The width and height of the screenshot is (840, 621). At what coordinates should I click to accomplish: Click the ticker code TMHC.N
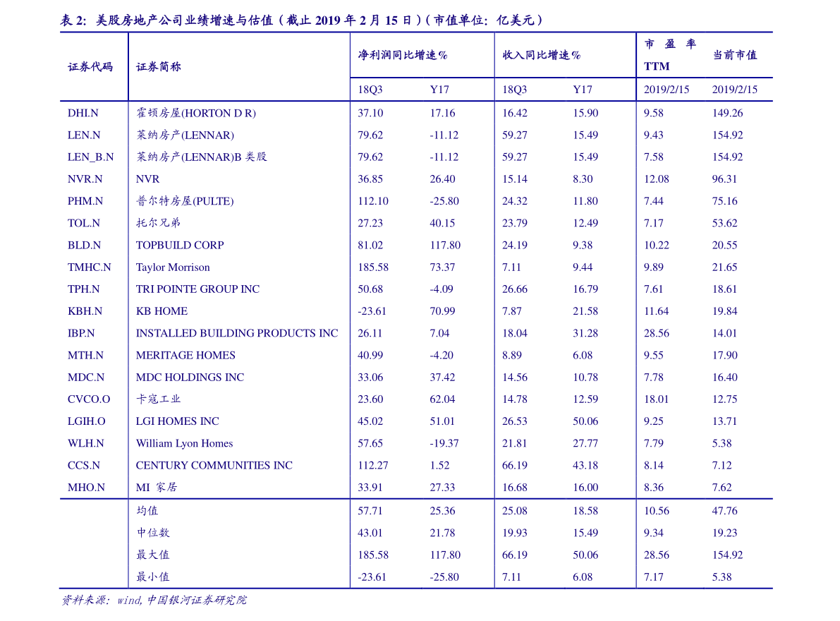click(90, 267)
